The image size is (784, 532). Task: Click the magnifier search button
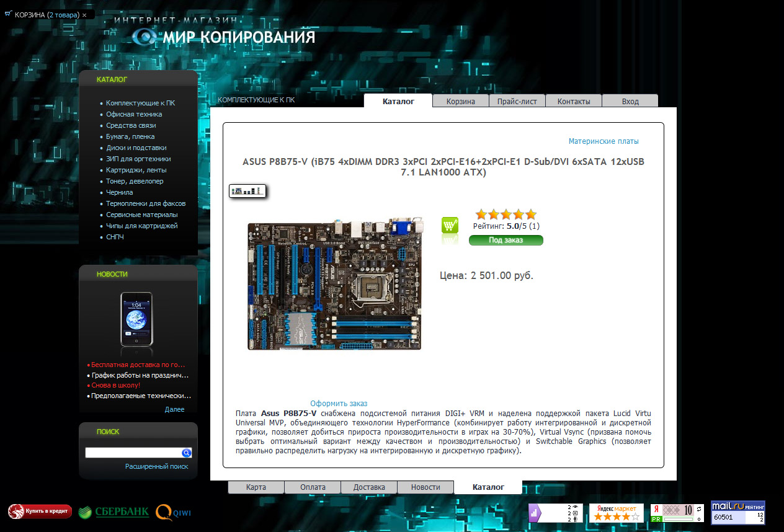tap(186, 453)
